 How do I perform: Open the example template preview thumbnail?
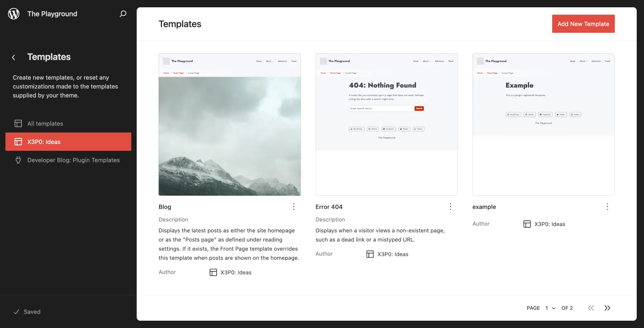(x=543, y=124)
